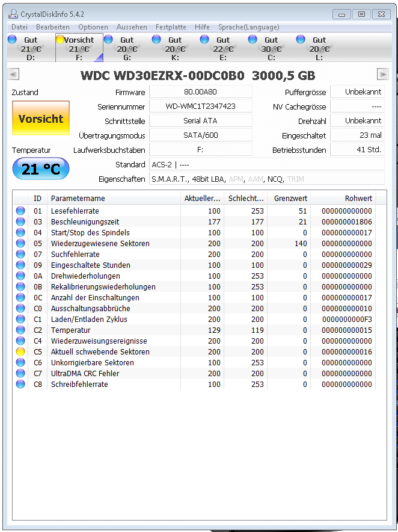Go to next disk with right arrow
Screen dimensions: 398x532
click(x=383, y=74)
